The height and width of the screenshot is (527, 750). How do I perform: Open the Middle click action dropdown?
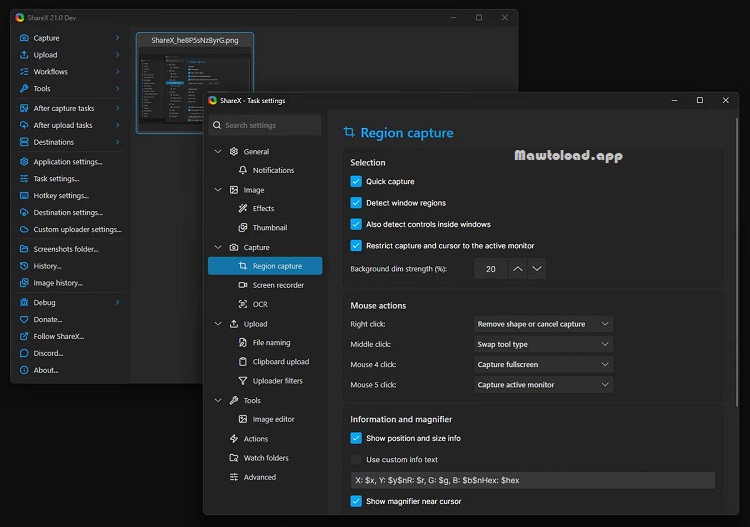543,344
